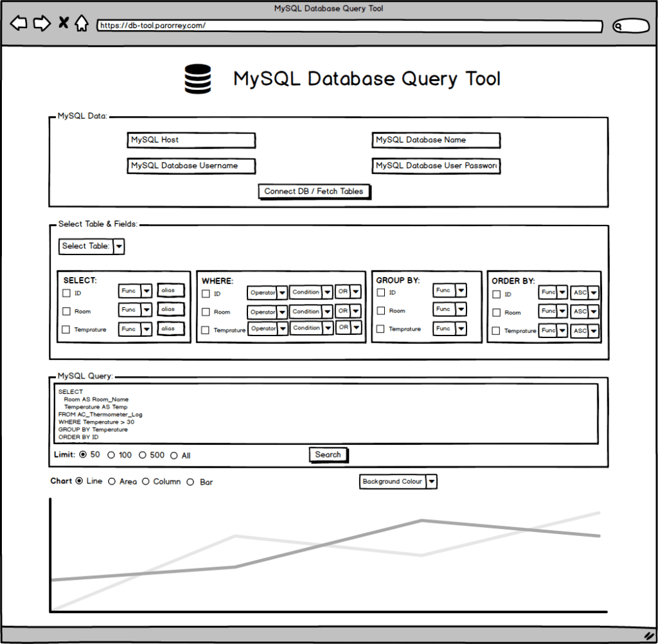Viewport: 658px width, 644px height.
Task: Click the browser back arrow
Action: [19, 23]
